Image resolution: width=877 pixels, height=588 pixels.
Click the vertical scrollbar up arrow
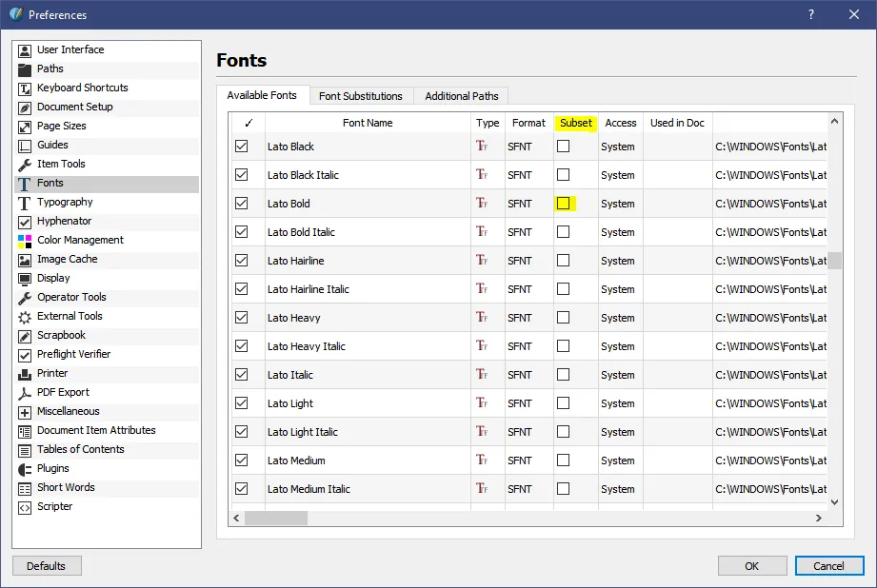point(834,121)
